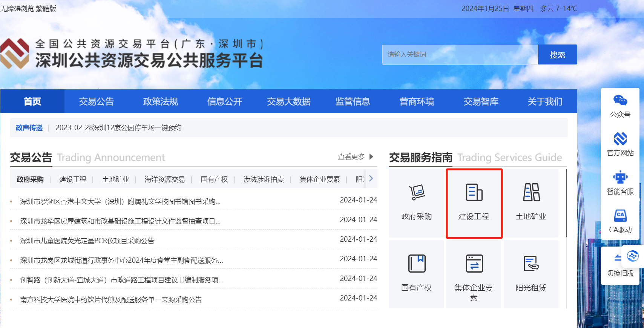Open the 智能客服 robot icon
The image size is (644, 328).
click(x=620, y=178)
